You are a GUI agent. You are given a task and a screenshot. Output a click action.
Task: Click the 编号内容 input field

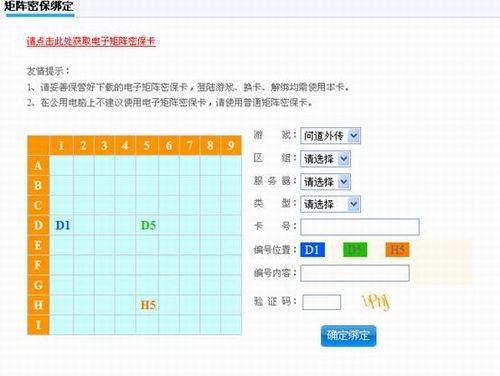click(x=355, y=273)
